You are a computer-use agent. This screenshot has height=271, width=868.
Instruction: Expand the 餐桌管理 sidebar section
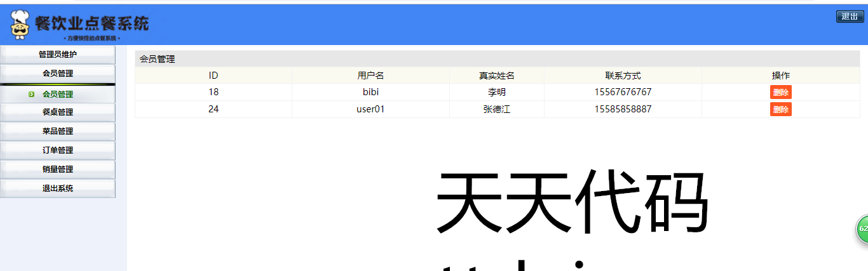(x=58, y=112)
